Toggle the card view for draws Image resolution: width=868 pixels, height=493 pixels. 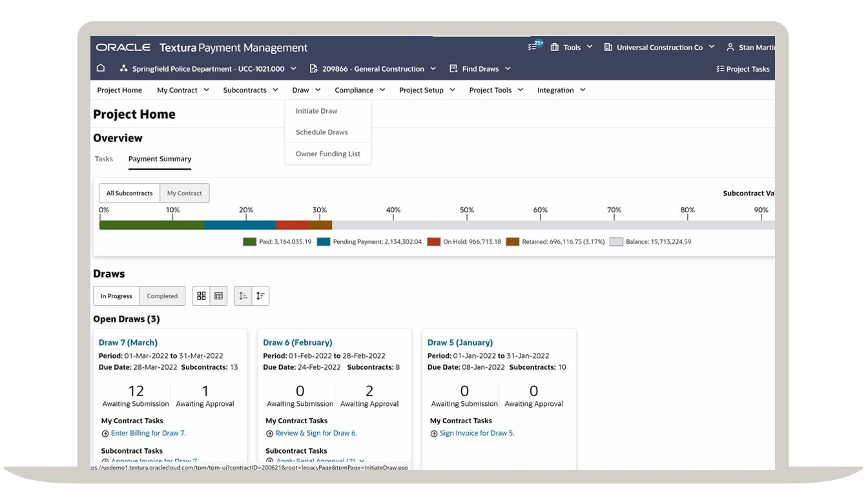point(201,295)
